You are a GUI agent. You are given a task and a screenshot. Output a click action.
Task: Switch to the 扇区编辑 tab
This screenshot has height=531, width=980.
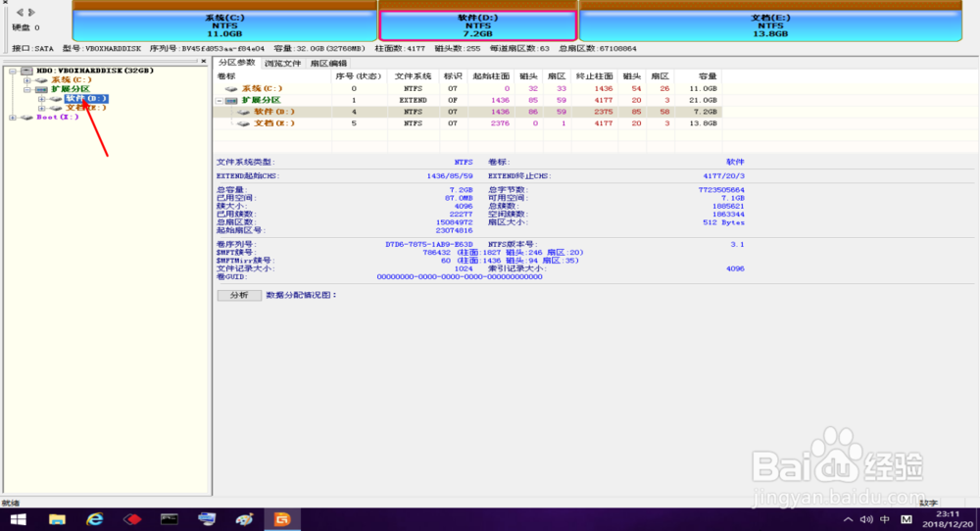point(328,63)
